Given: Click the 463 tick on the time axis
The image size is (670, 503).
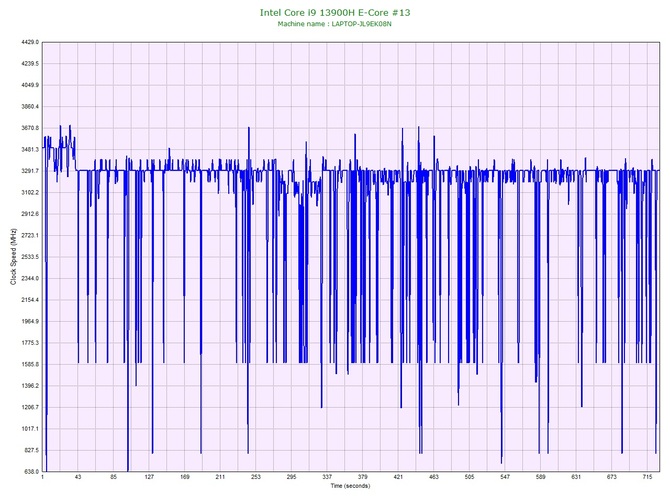Looking at the screenshot, I should point(434,477).
